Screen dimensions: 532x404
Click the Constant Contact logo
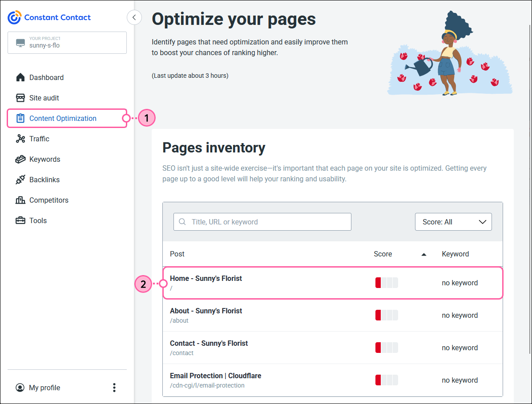[49, 17]
